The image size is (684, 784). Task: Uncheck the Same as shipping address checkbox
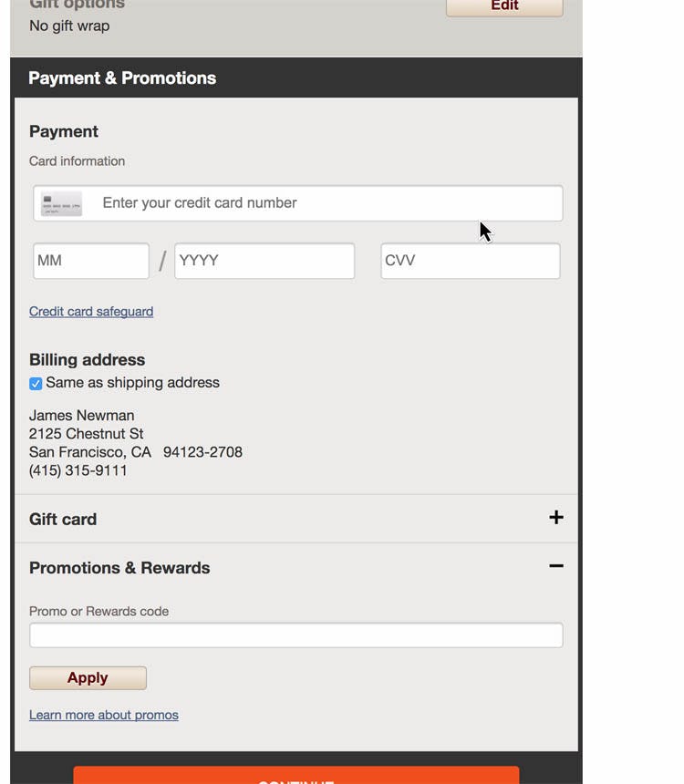tap(36, 384)
